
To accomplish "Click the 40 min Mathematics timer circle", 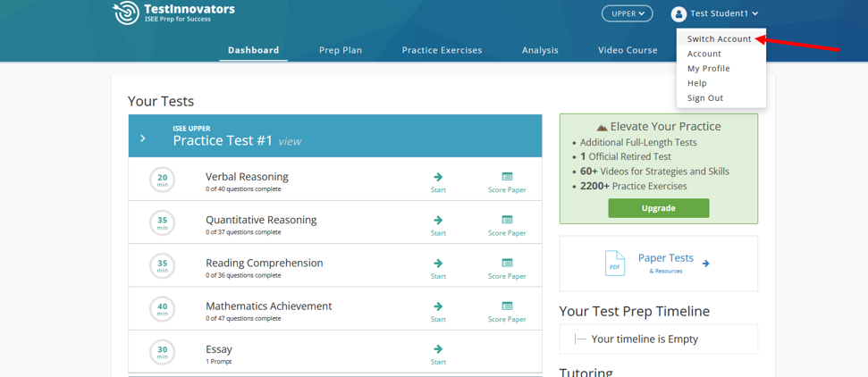I will pos(162,309).
